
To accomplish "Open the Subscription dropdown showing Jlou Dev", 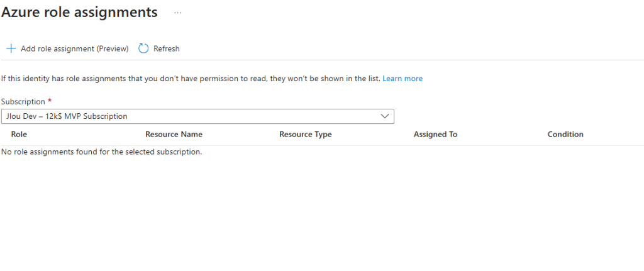I will (197, 116).
